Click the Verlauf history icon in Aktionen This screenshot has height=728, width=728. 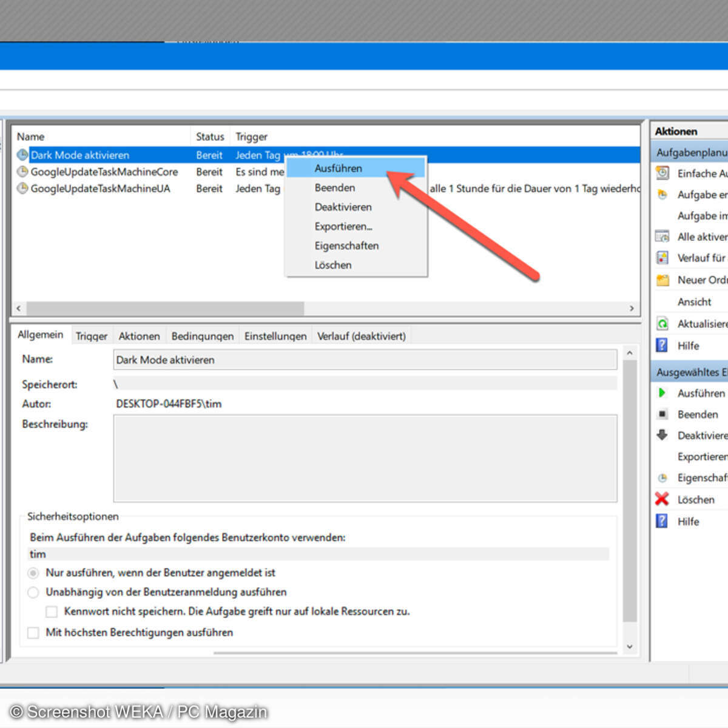coord(662,258)
